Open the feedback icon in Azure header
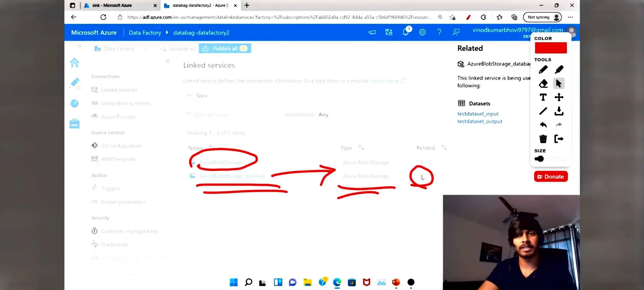 coord(456,32)
